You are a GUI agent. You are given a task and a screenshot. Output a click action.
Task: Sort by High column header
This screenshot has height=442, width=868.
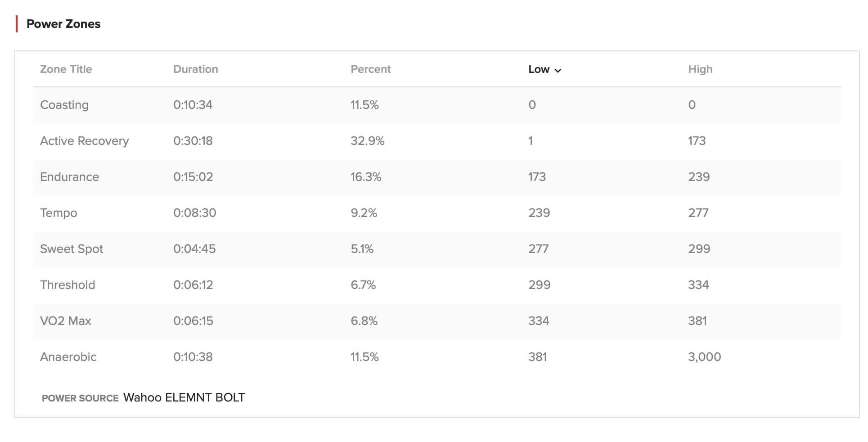coord(700,69)
